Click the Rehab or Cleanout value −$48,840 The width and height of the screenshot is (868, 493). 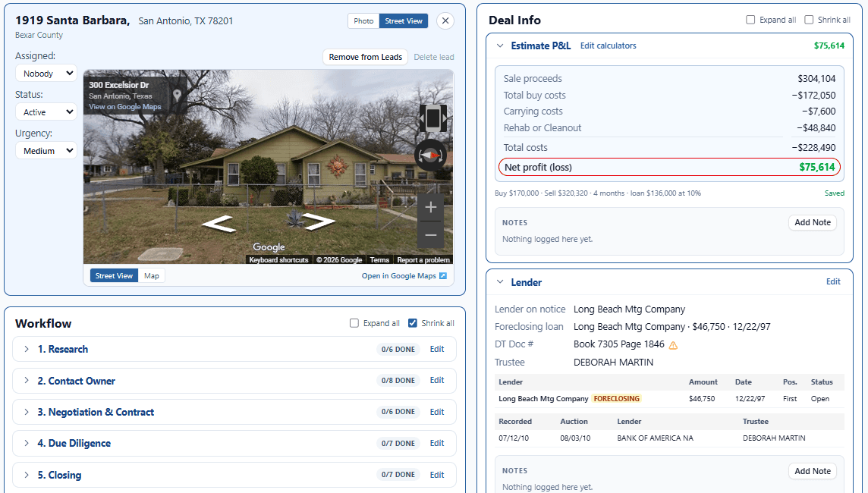click(x=816, y=128)
